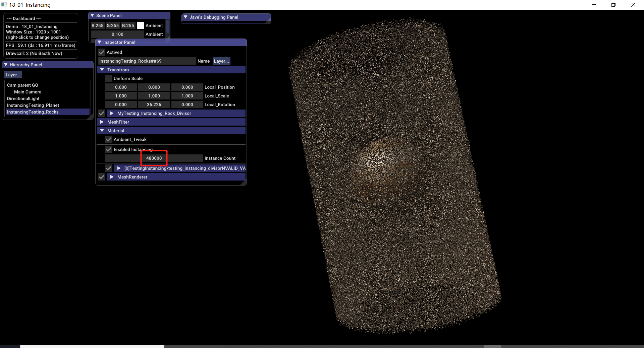Click the Ambient 0.100 intensity slider
The width and height of the screenshot is (644, 348).
point(117,34)
